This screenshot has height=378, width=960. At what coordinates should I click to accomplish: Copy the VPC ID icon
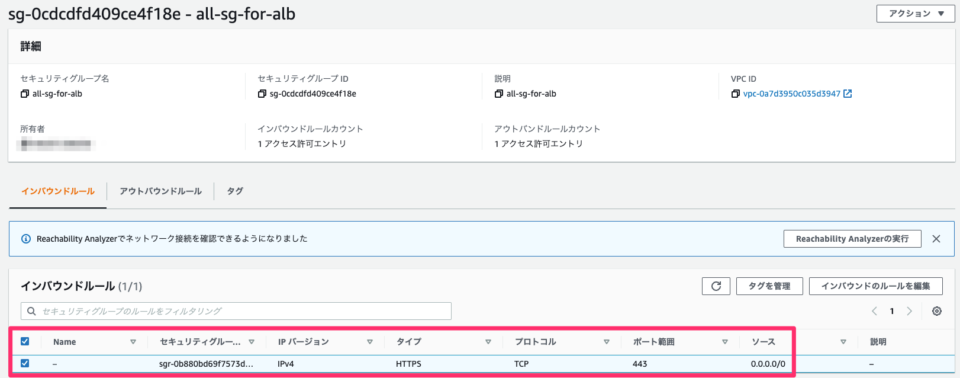pyautogui.click(x=737, y=94)
